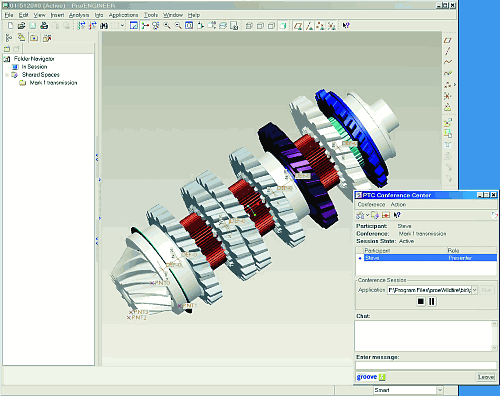The height and width of the screenshot is (396, 500).
Task: Click the binoculars Find icon
Action: tap(104, 26)
